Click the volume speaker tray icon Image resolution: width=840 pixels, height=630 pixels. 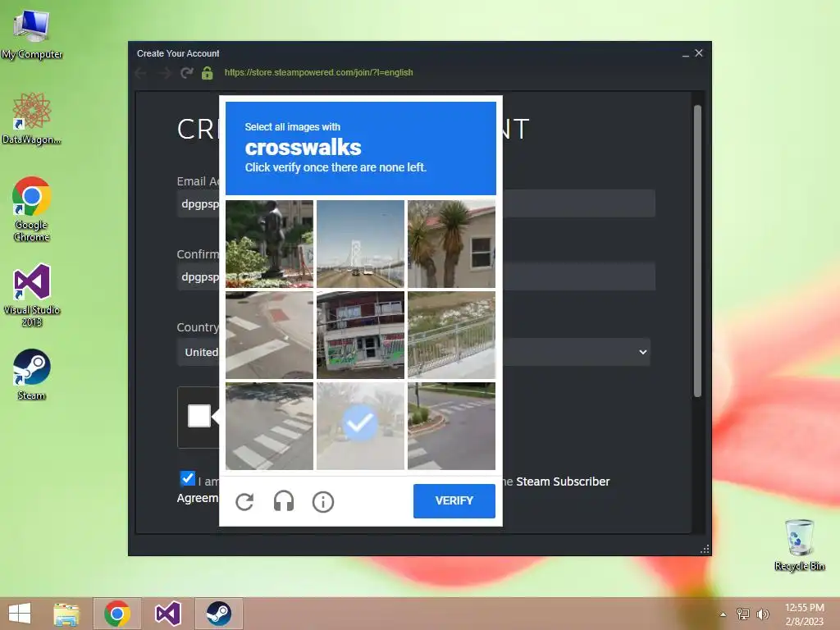[x=762, y=614]
